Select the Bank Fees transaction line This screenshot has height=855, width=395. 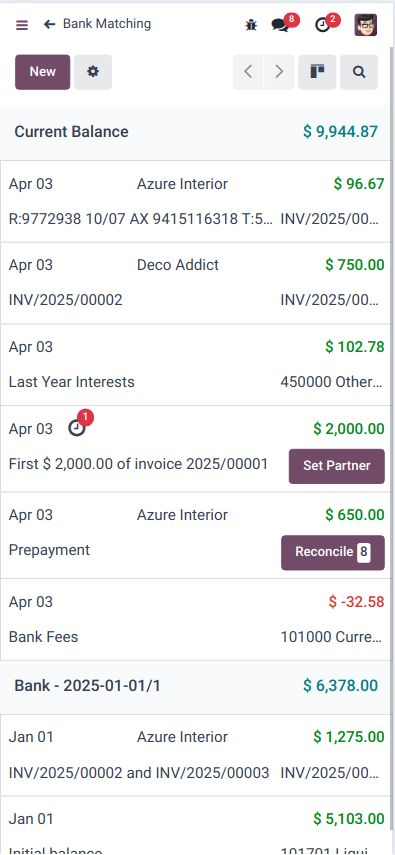[196, 619]
